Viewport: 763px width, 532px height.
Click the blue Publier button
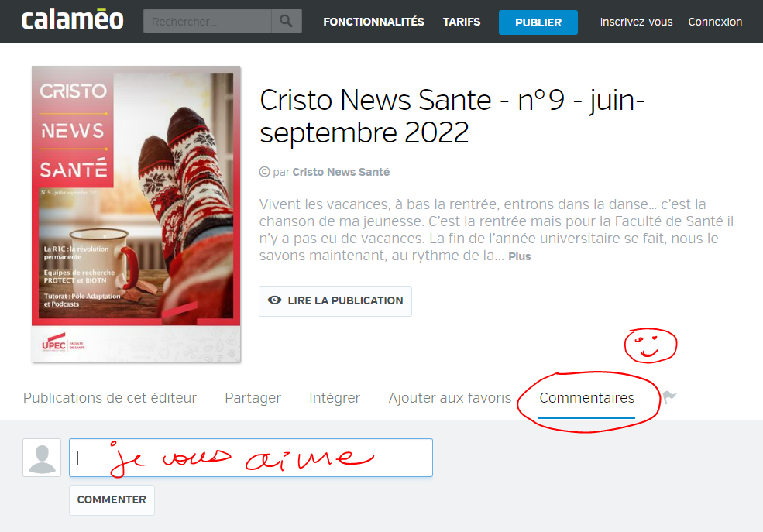538,22
